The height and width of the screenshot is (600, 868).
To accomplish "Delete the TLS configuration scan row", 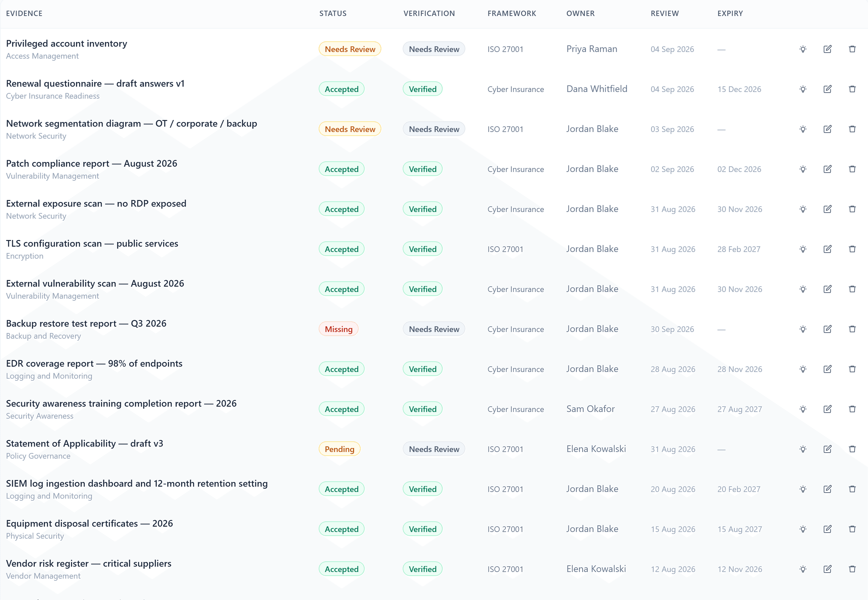I will [x=852, y=249].
